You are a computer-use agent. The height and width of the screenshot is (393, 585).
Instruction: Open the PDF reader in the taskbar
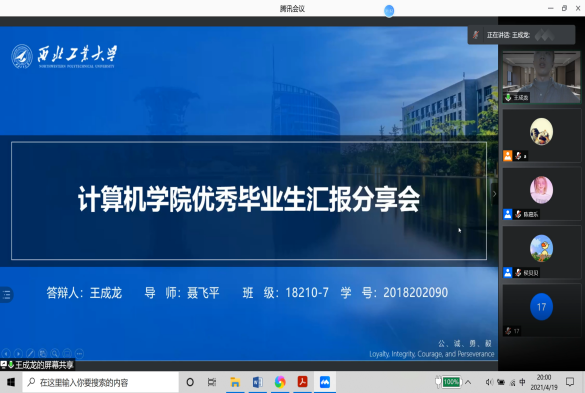pyautogui.click(x=303, y=382)
